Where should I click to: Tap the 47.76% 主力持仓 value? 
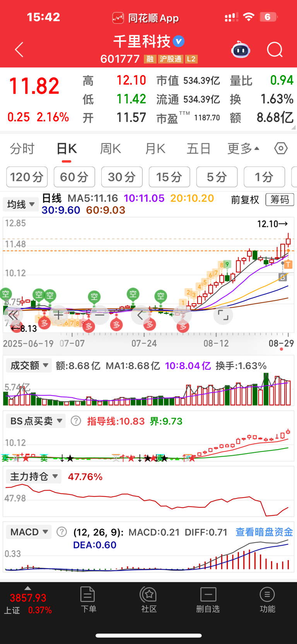(x=85, y=477)
